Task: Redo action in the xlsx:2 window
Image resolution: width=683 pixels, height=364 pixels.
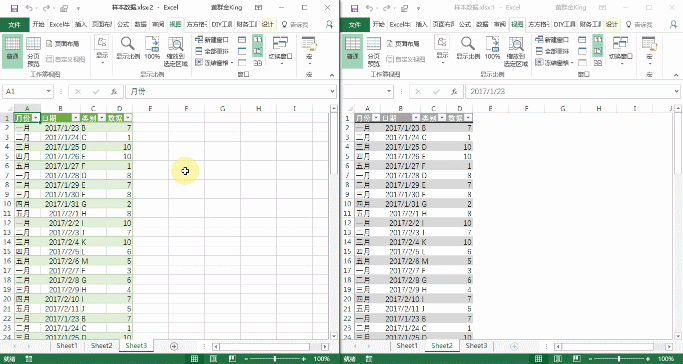Action: (x=47, y=8)
